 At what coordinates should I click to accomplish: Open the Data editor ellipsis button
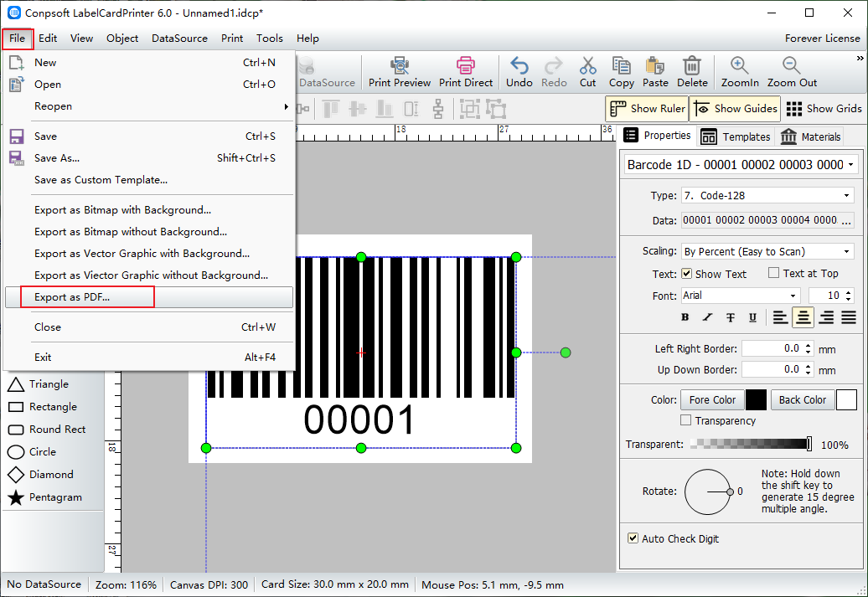tap(846, 220)
